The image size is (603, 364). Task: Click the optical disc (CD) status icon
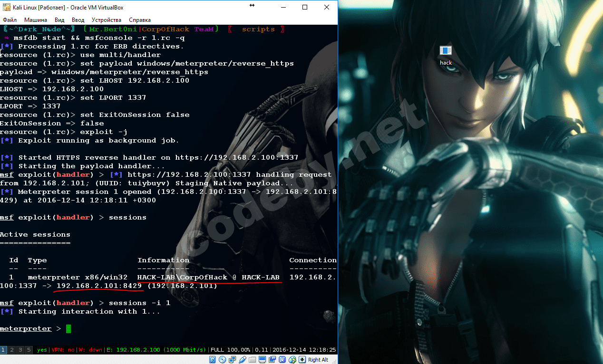point(222,360)
